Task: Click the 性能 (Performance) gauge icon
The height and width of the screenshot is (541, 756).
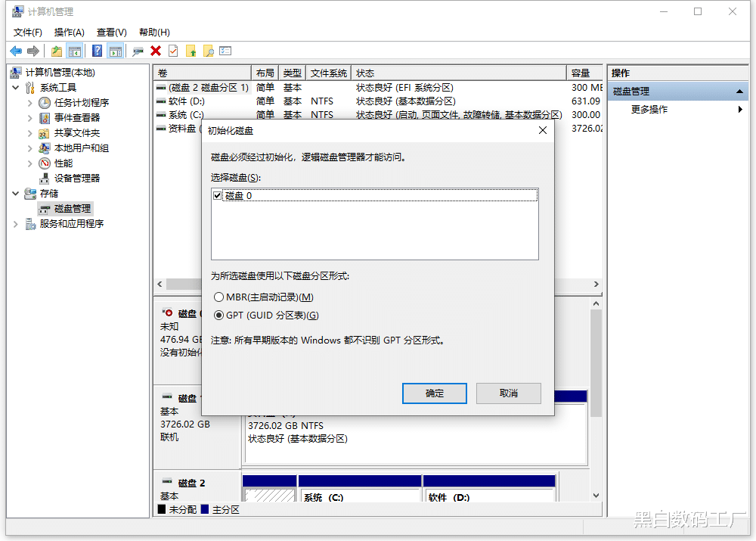Action: point(45,163)
